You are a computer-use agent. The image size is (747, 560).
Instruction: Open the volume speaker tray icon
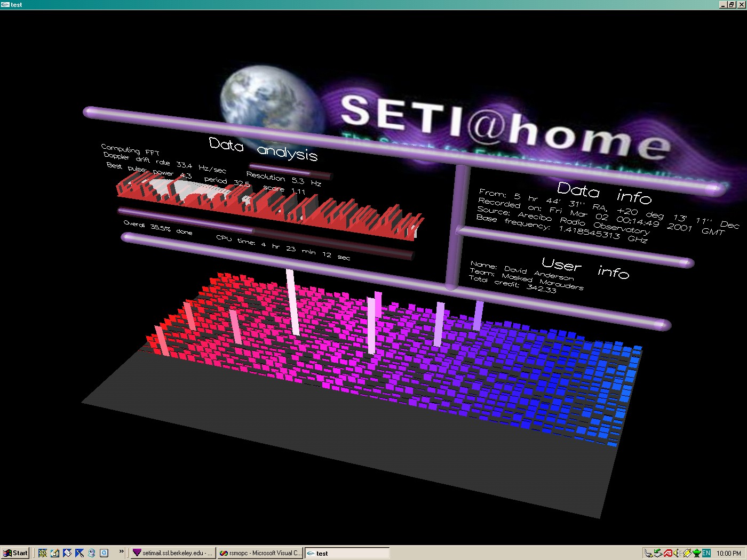click(677, 553)
